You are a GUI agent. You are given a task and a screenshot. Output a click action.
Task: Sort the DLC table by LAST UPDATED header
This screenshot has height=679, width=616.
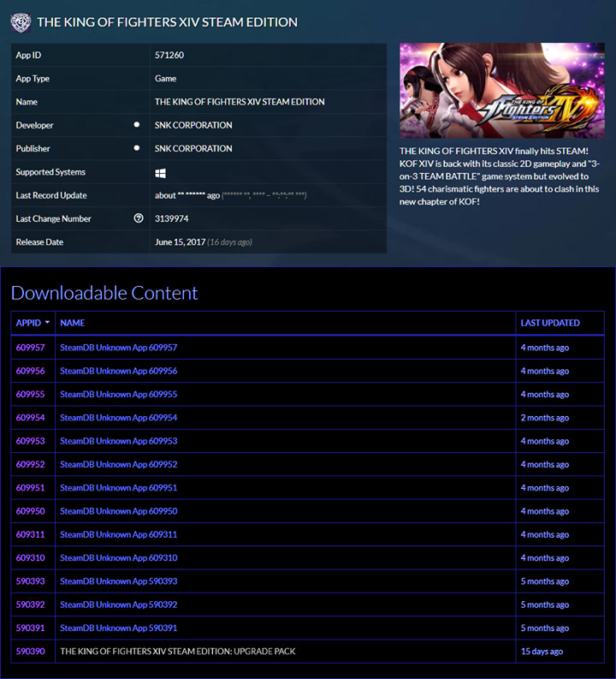550,323
